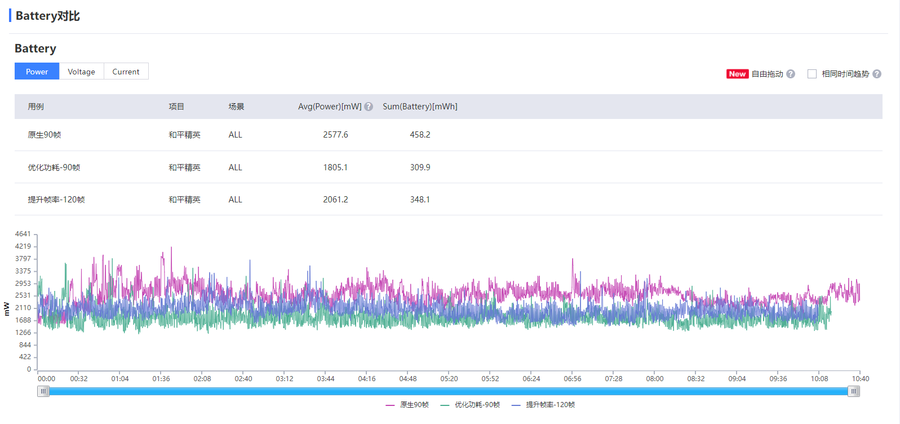Image resolution: width=900 pixels, height=424 pixels.
Task: Select the Power tab
Action: pyautogui.click(x=37, y=71)
